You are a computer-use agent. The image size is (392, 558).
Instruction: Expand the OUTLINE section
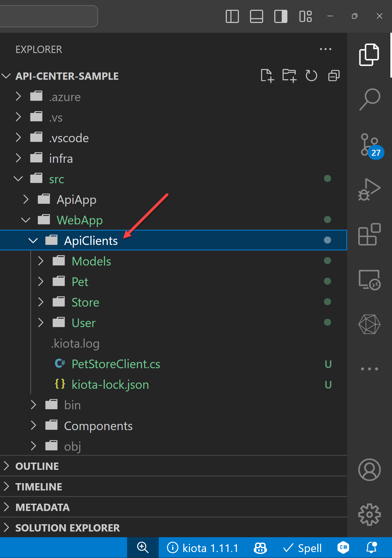174,466
